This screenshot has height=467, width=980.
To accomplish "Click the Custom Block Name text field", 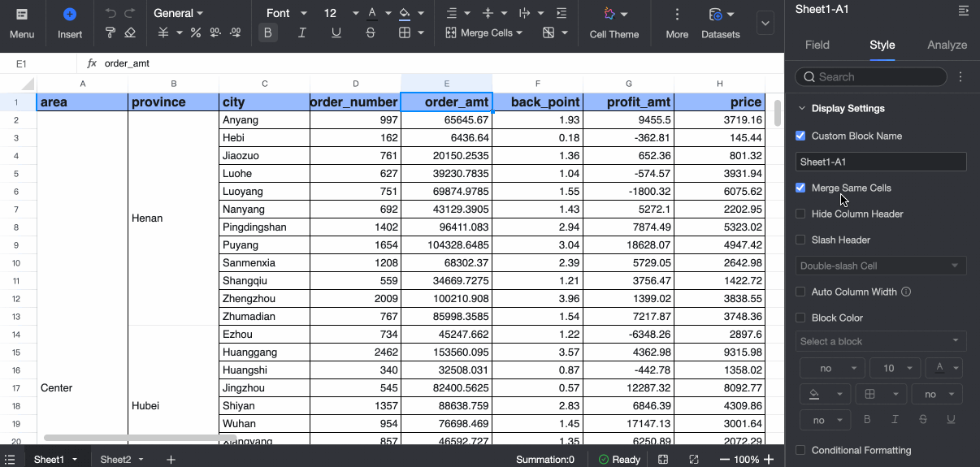I will [x=881, y=162].
